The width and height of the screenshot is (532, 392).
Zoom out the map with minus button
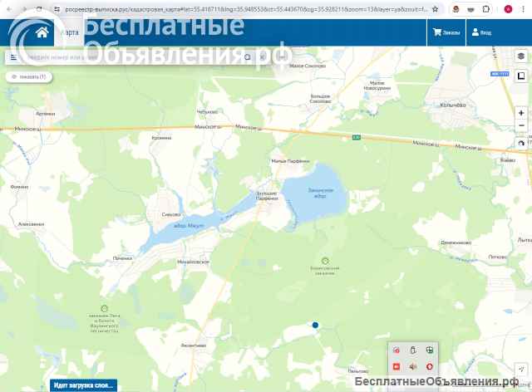click(521, 125)
